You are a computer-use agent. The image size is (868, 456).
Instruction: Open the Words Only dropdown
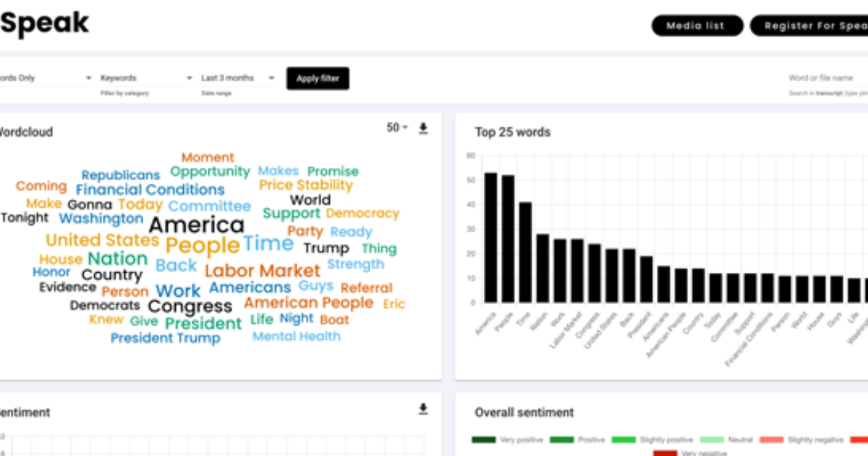coord(46,78)
